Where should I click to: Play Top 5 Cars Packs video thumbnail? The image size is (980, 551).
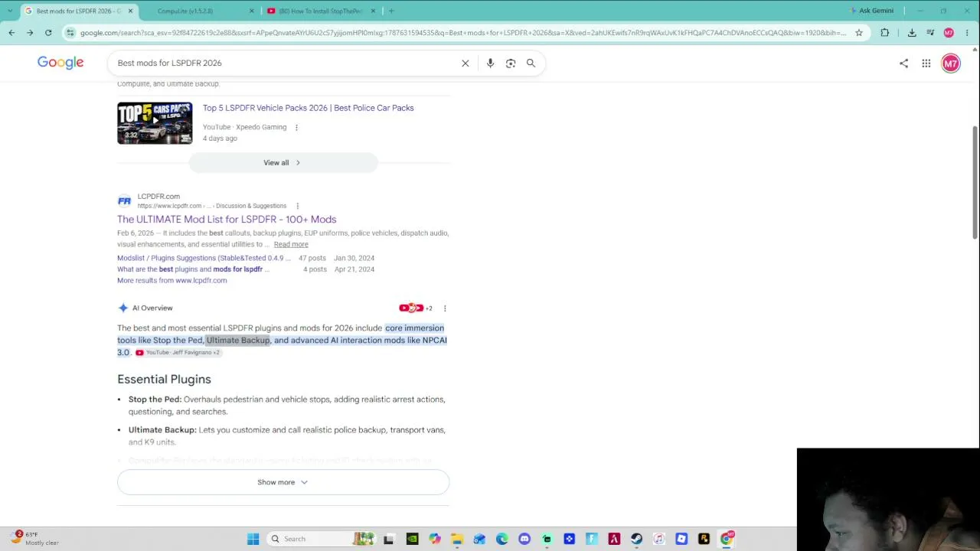click(155, 123)
